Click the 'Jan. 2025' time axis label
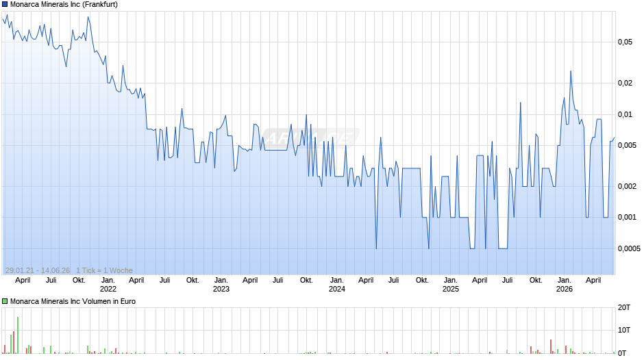This screenshot has height=360, width=644. pos(451,285)
